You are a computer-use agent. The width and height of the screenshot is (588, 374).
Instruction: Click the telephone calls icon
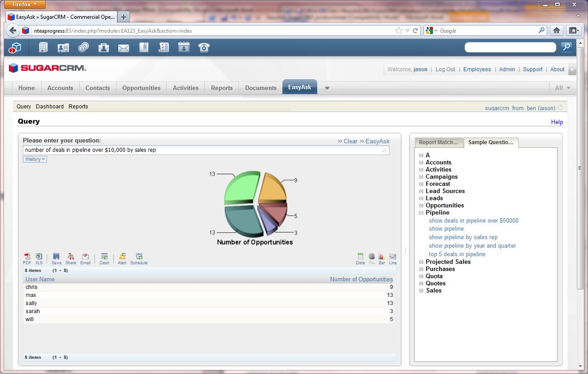click(x=204, y=47)
